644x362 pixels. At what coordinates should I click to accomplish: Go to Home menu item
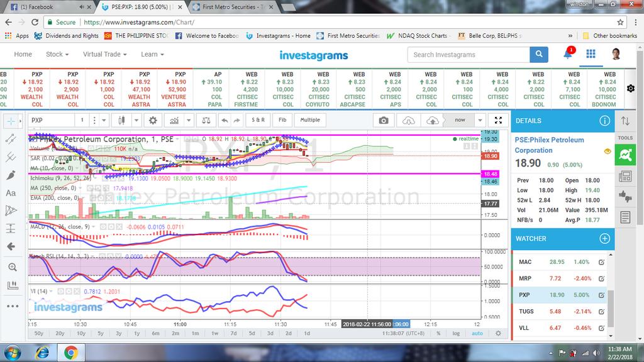click(23, 54)
